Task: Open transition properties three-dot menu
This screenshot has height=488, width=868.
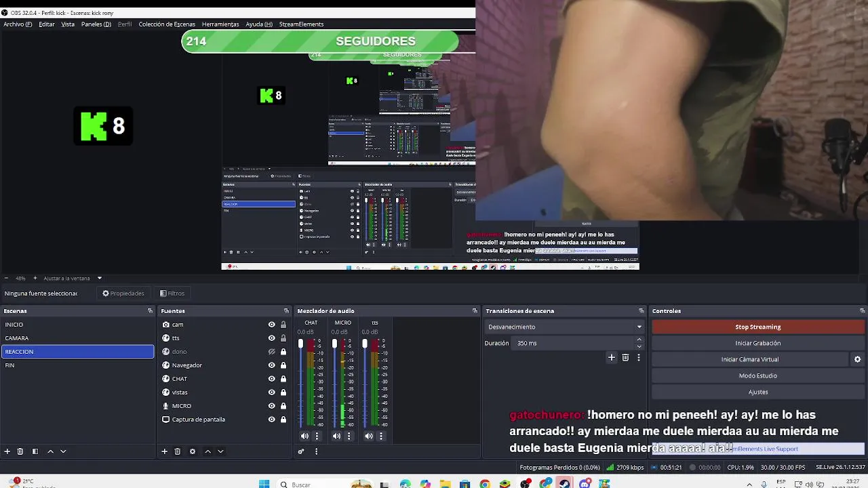Action: pos(638,357)
